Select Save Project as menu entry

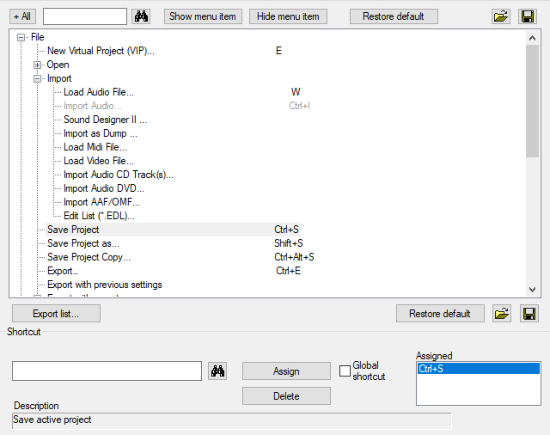[x=83, y=243]
